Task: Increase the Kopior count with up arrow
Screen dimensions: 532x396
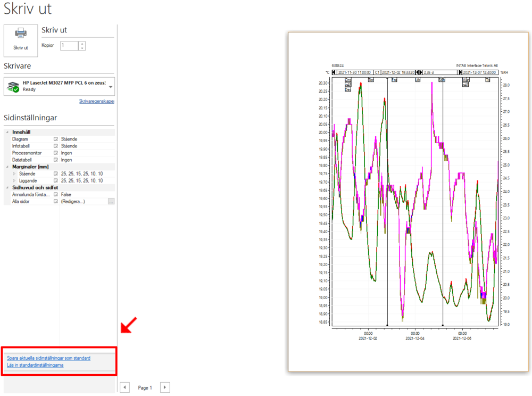Action: pyautogui.click(x=82, y=44)
